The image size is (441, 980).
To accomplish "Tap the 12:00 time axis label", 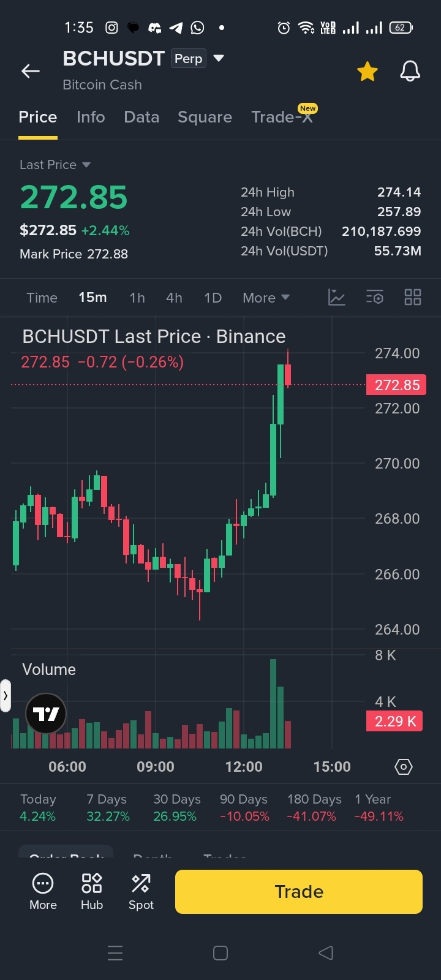I will pos(244,767).
